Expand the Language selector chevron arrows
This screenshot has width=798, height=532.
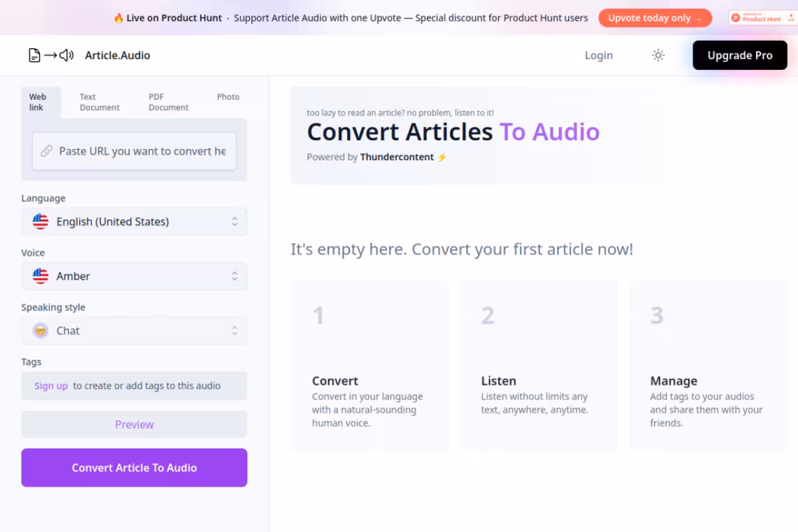tap(235, 221)
